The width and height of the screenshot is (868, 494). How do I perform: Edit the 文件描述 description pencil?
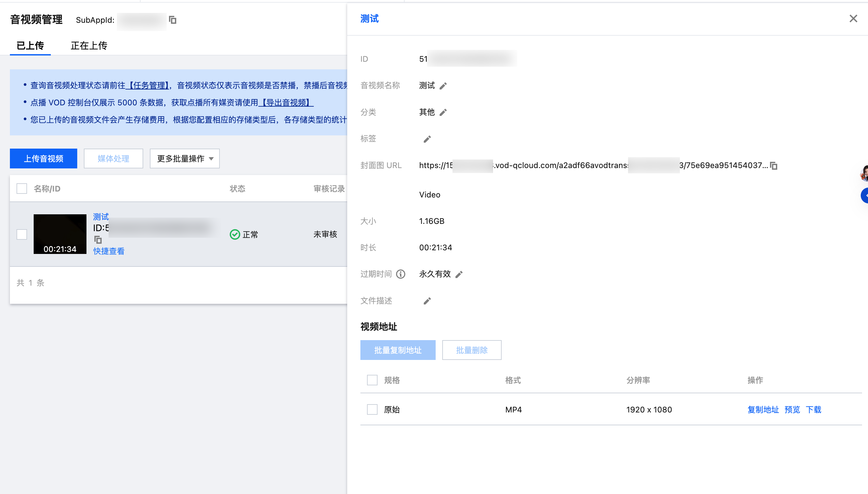(427, 301)
